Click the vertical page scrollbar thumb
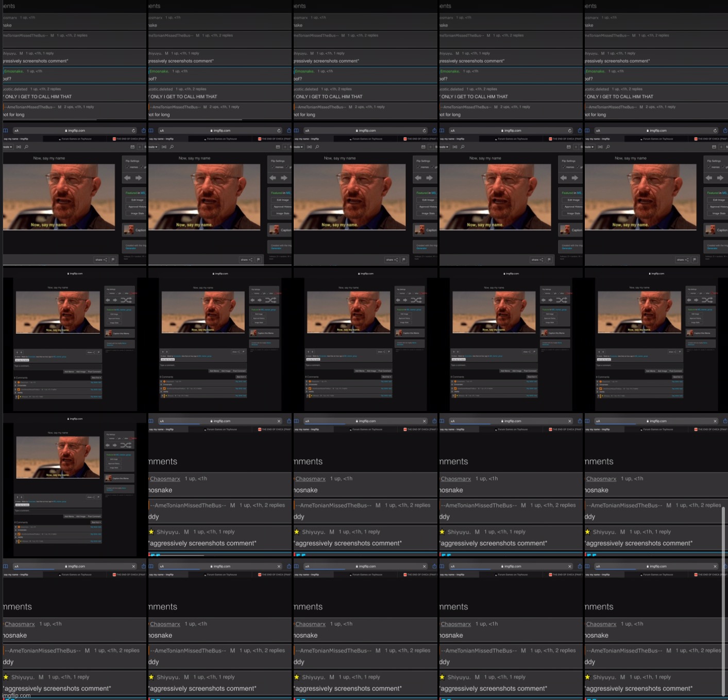728x700 pixels. pyautogui.click(x=723, y=601)
